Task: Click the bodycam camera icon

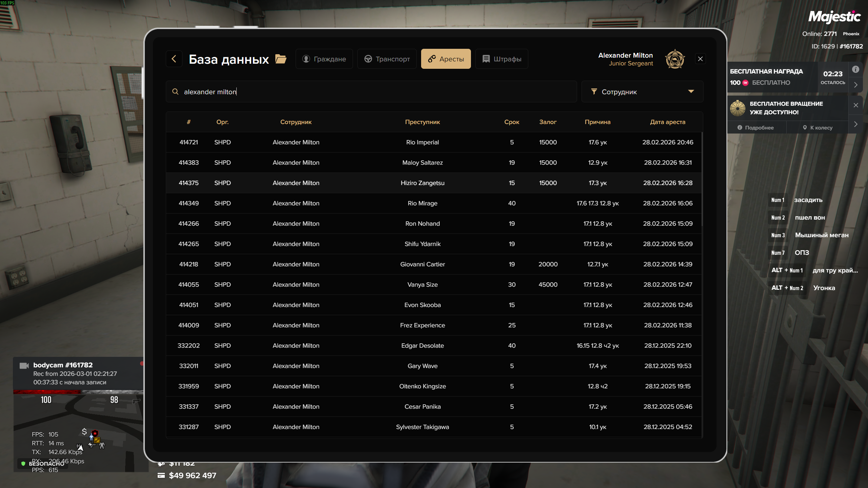Action: pyautogui.click(x=24, y=365)
